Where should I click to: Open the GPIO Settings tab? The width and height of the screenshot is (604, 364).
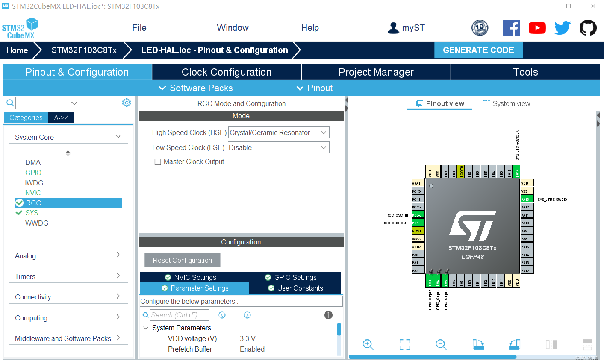(x=291, y=277)
